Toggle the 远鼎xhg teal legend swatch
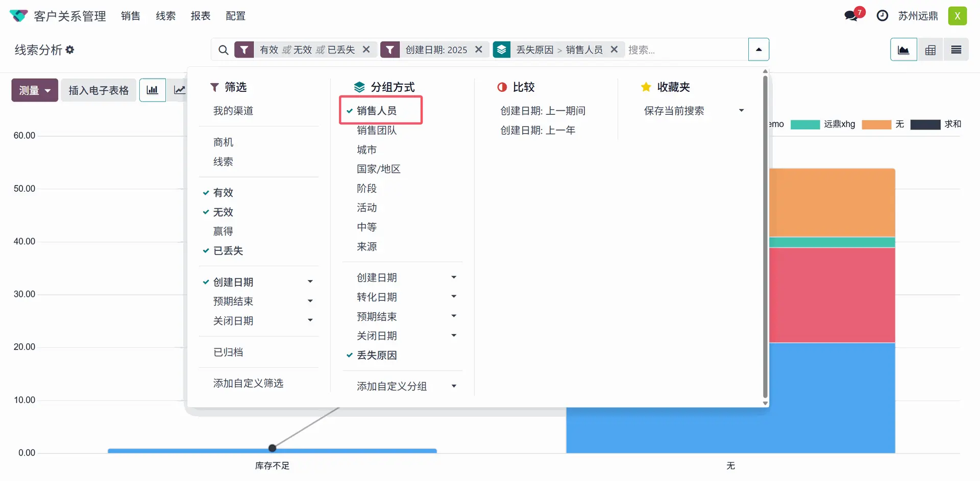 [x=805, y=124]
